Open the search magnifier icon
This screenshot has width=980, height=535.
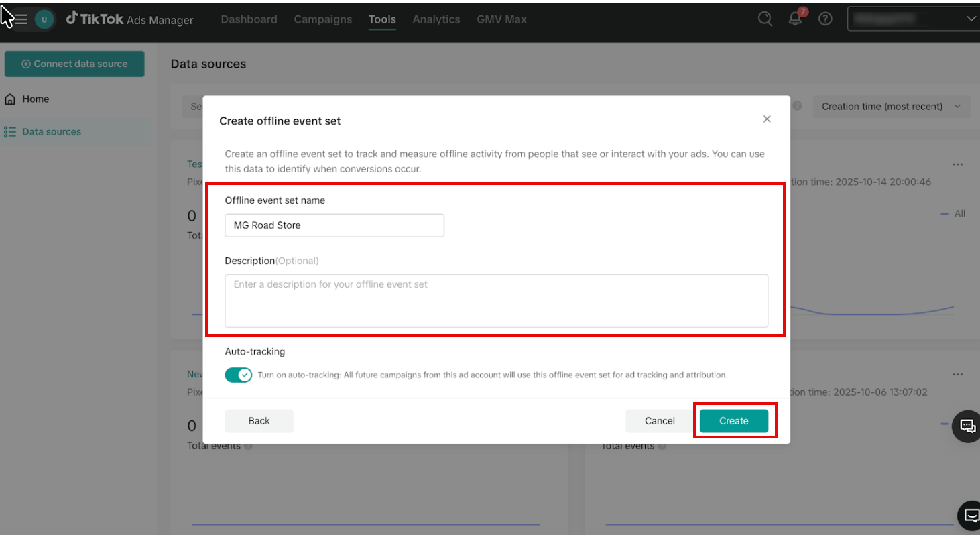[x=765, y=19]
